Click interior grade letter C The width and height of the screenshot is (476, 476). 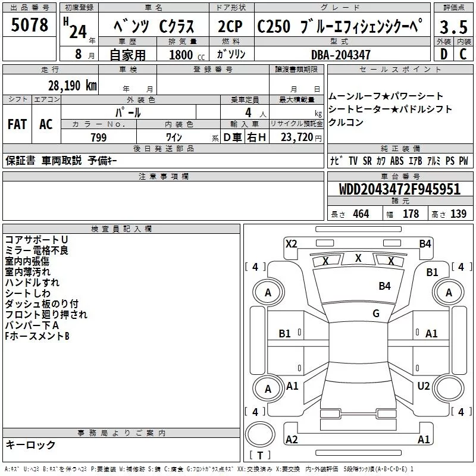[x=463, y=54]
